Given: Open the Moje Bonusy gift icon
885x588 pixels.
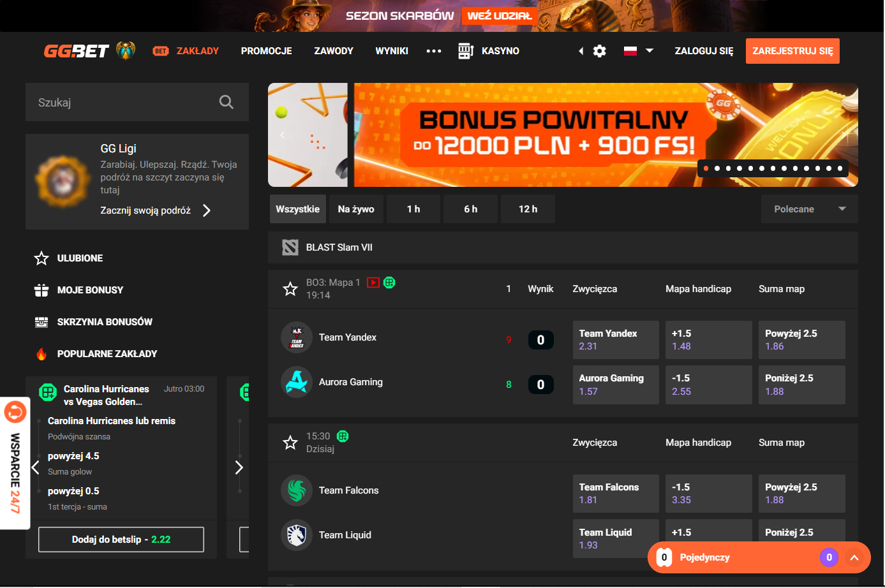Looking at the screenshot, I should click(x=41, y=290).
